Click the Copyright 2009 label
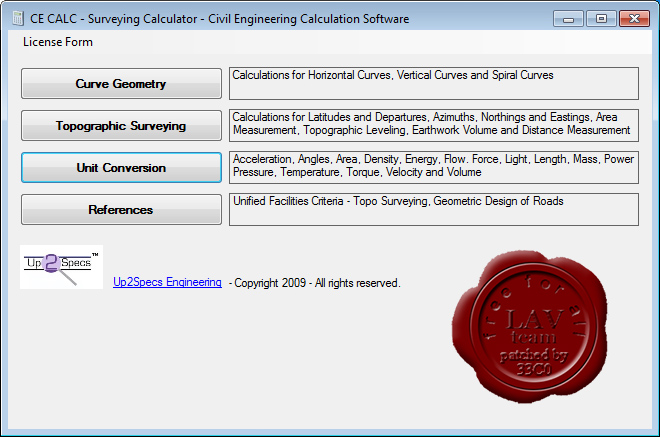 click(x=315, y=283)
